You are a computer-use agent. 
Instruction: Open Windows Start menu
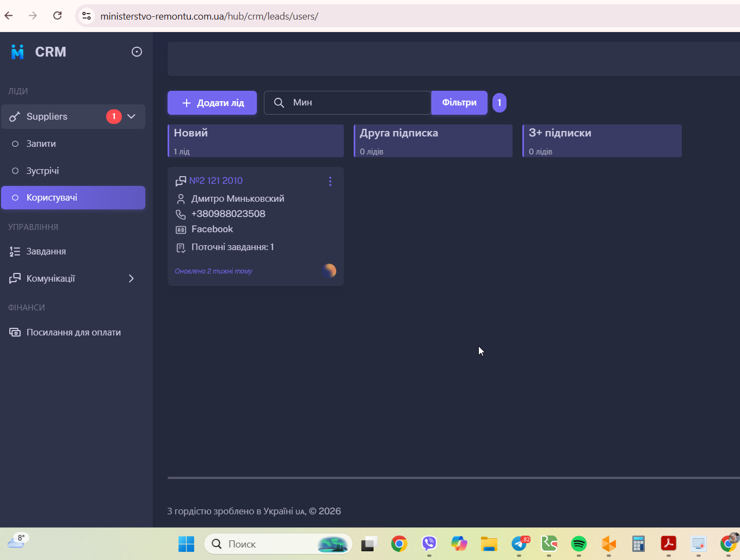click(186, 544)
